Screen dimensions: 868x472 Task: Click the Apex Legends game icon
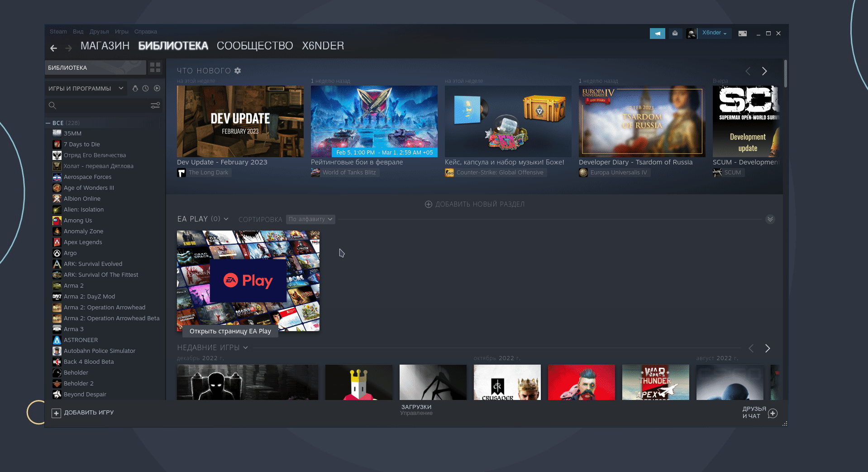(x=57, y=242)
